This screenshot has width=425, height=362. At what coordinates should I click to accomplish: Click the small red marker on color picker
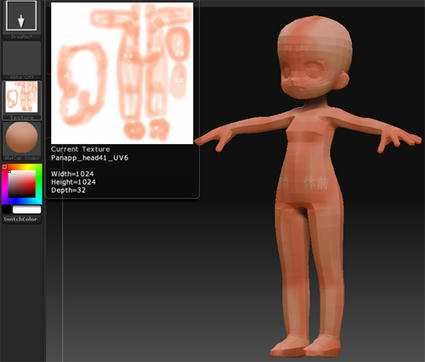[5, 167]
